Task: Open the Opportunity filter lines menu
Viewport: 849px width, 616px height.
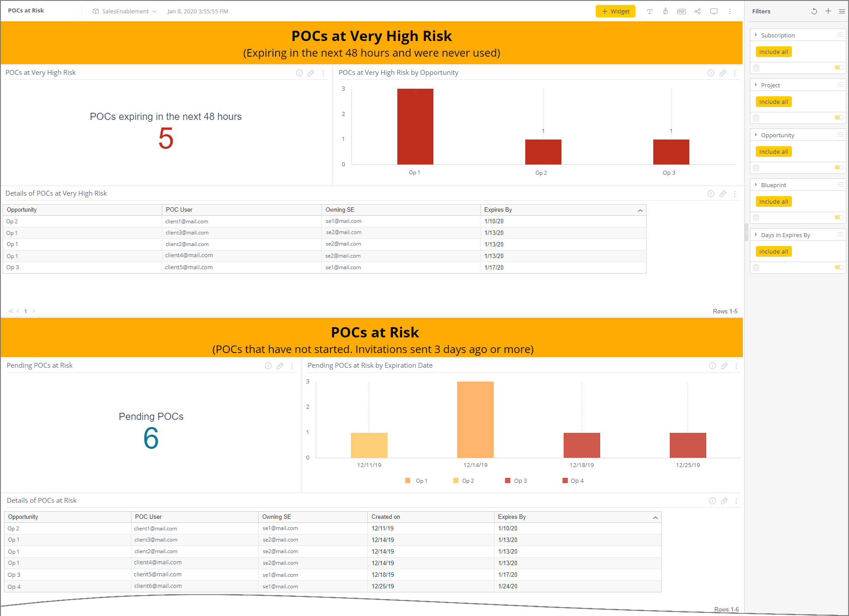Action: point(841,135)
